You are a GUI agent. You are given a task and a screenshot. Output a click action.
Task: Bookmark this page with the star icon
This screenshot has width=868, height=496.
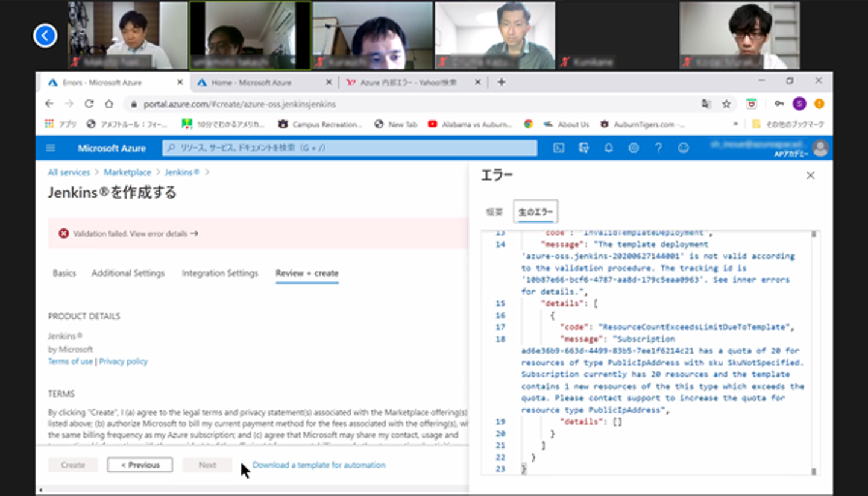(726, 104)
